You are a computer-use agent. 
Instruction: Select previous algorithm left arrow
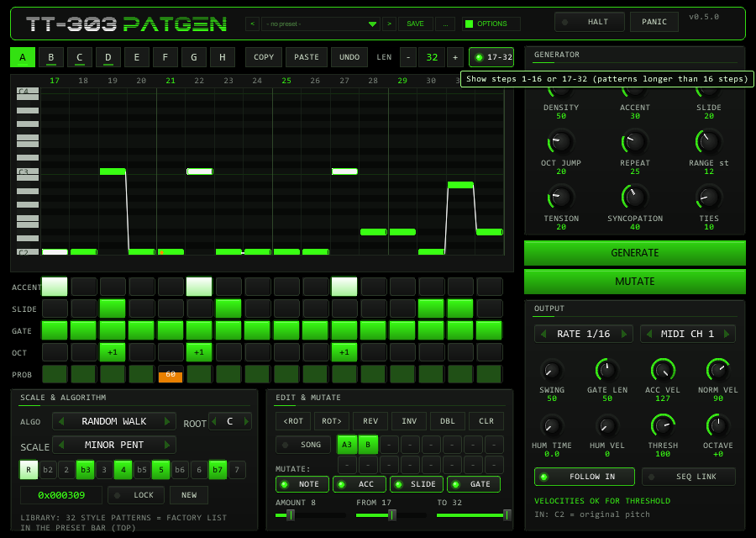61,421
